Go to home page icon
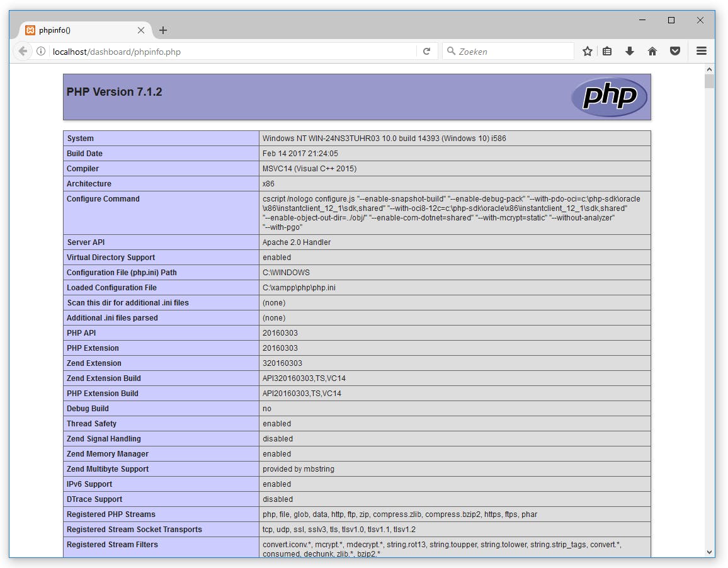 652,51
